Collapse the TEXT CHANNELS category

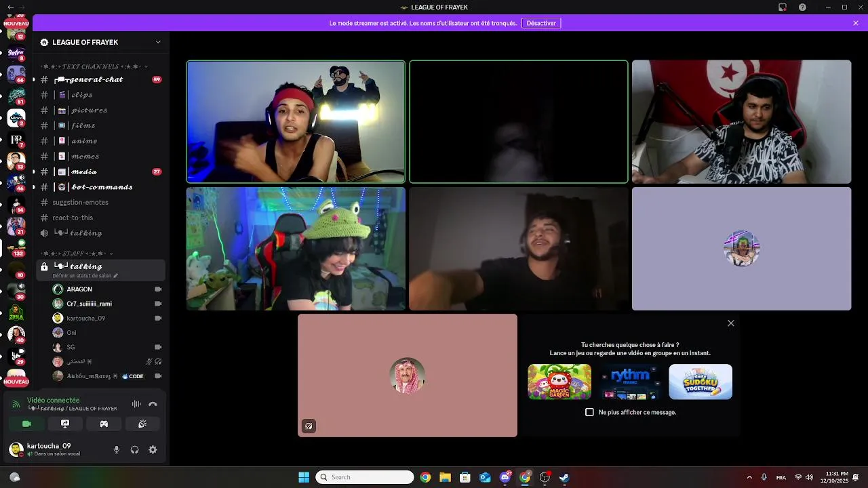tap(95, 66)
